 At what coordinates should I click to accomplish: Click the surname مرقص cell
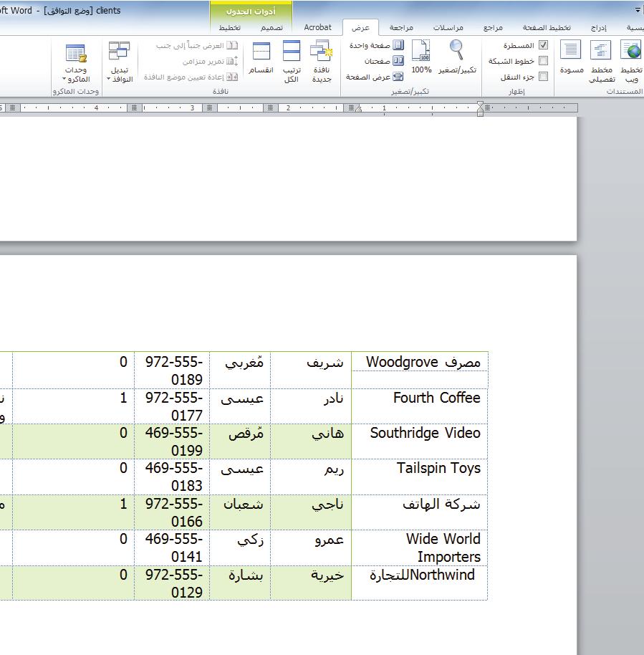[x=240, y=441]
